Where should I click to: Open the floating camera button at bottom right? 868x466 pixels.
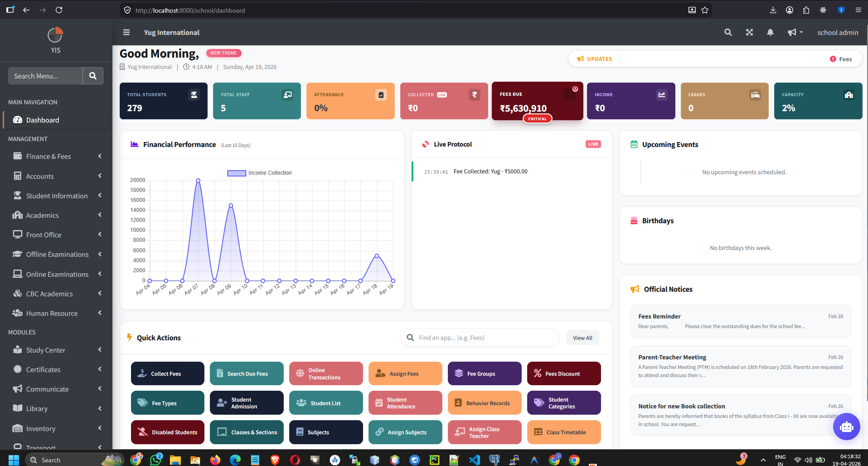(x=846, y=427)
